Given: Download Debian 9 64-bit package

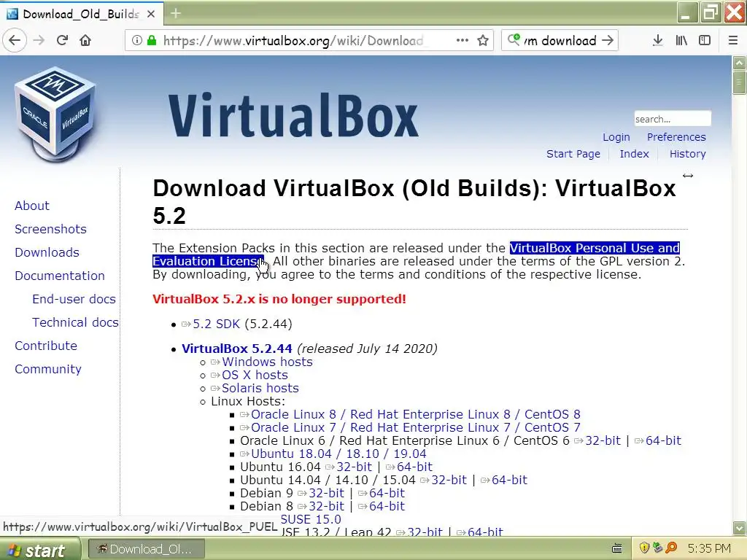Looking at the screenshot, I should [387, 493].
